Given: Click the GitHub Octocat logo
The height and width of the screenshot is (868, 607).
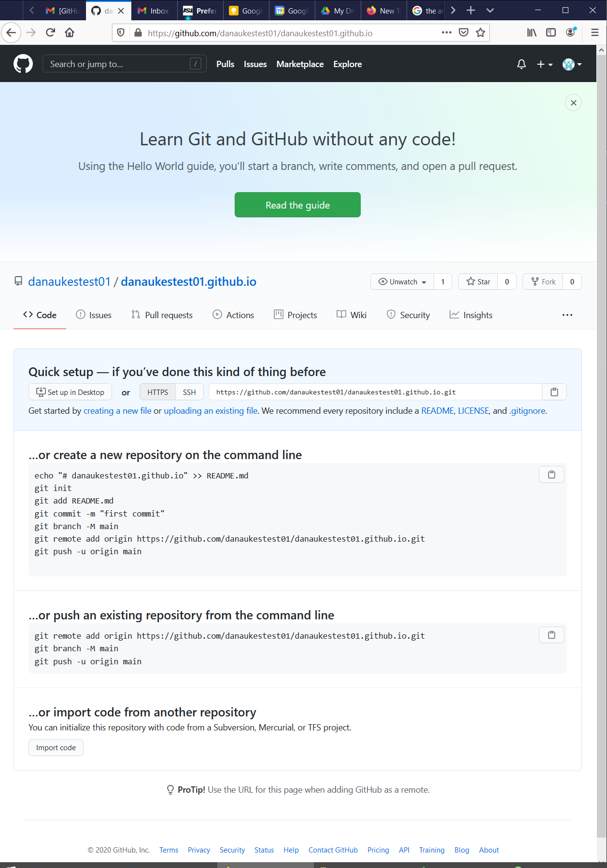Looking at the screenshot, I should [23, 64].
